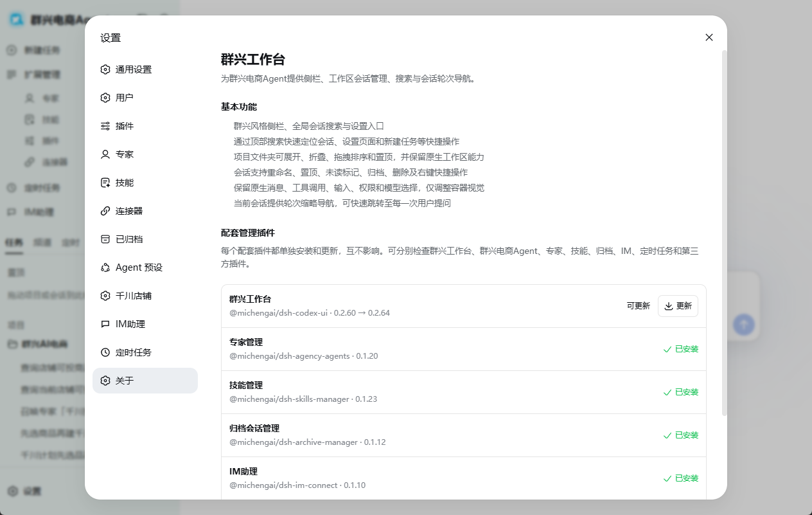This screenshot has height=515, width=812.
Task: Click the 已安装 check in 归档会话管理 row
Action: click(680, 435)
